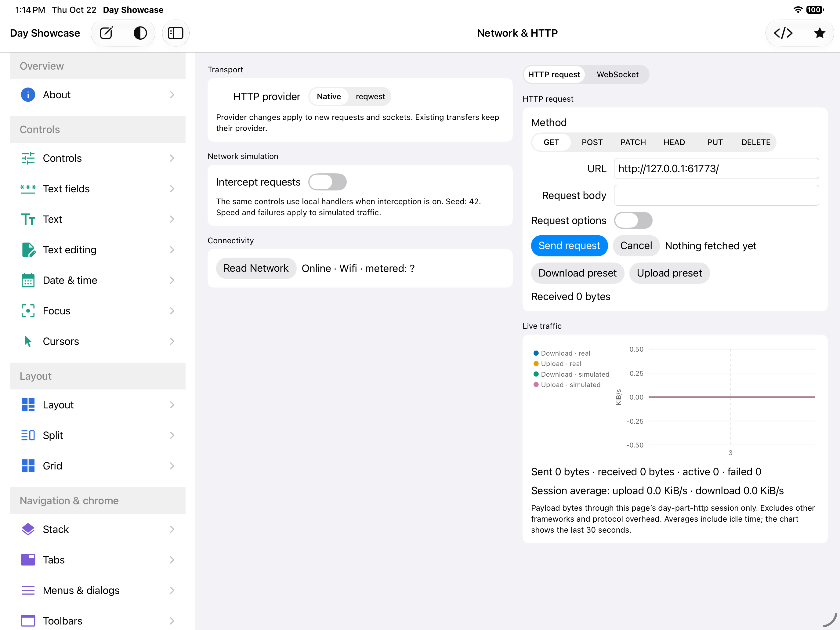840x630 pixels.
Task: Tap the Menus & dialogs lines icon
Action: tap(28, 590)
